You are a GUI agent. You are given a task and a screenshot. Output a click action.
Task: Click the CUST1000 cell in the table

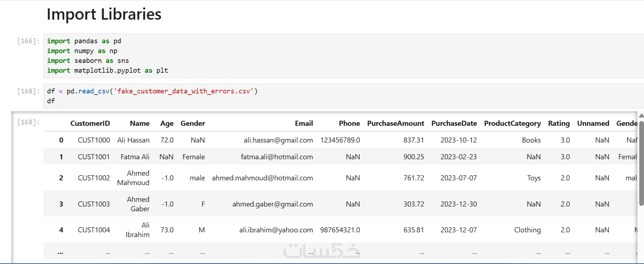(94, 140)
